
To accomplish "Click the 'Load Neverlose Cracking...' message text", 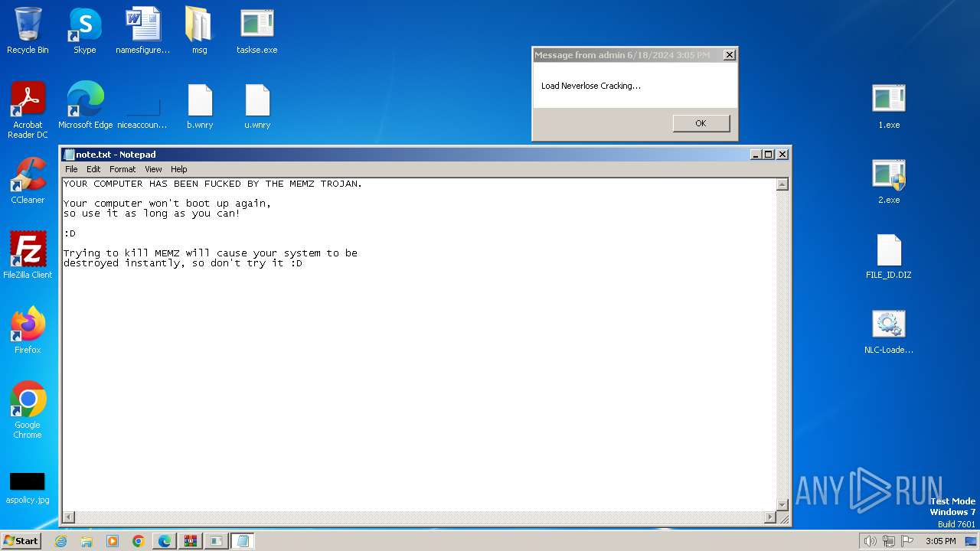I will coord(591,86).
